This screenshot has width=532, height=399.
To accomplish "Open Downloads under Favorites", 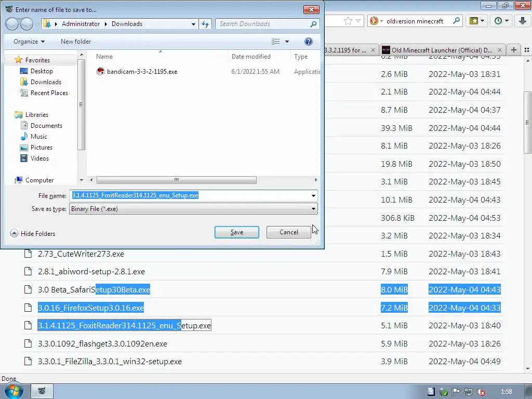I will [x=46, y=82].
